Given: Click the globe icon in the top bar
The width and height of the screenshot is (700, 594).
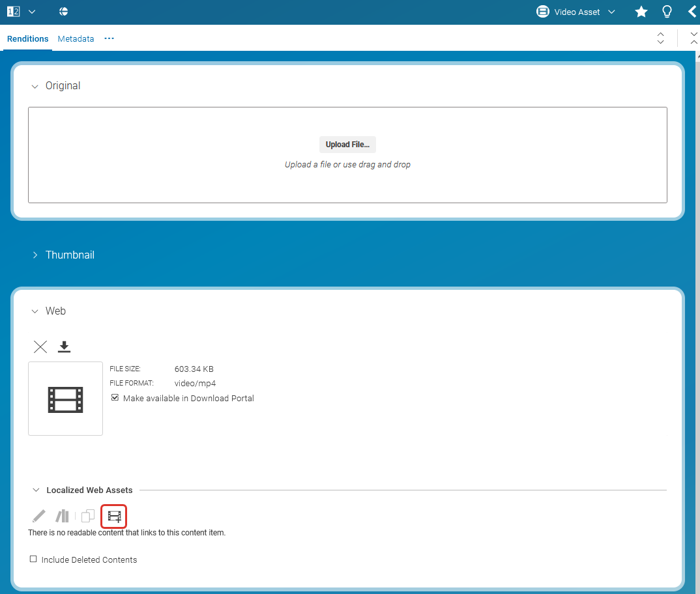Looking at the screenshot, I should (63, 12).
